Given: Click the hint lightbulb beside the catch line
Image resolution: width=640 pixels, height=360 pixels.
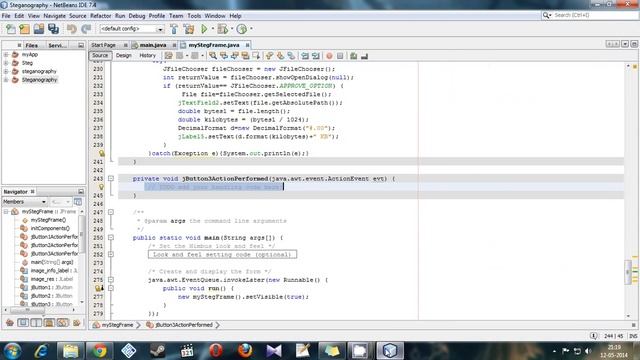Looking at the screenshot, I should click(101, 153).
